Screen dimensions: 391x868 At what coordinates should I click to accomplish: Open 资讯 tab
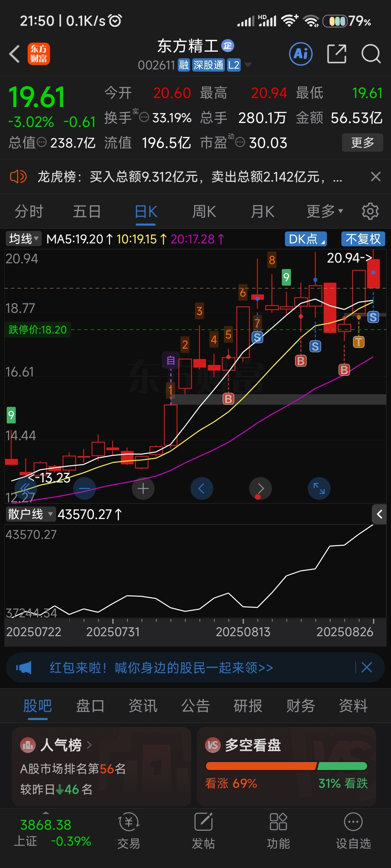click(143, 706)
